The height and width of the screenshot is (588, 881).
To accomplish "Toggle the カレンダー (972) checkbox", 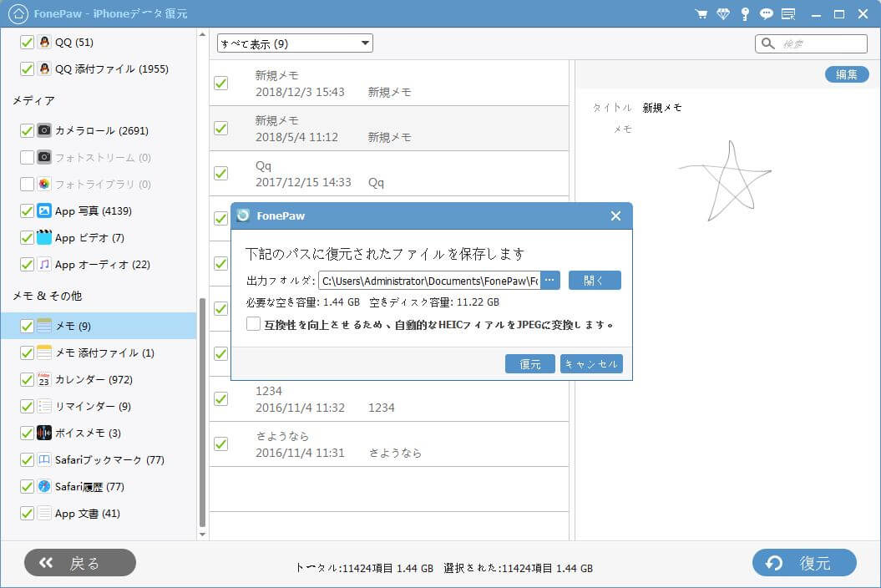I will click(27, 379).
